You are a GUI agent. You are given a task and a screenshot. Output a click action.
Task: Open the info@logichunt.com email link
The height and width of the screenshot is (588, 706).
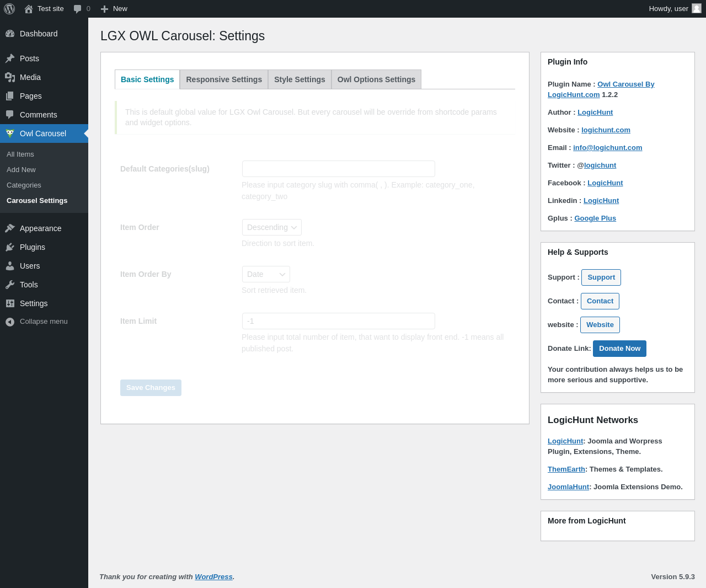click(x=608, y=148)
